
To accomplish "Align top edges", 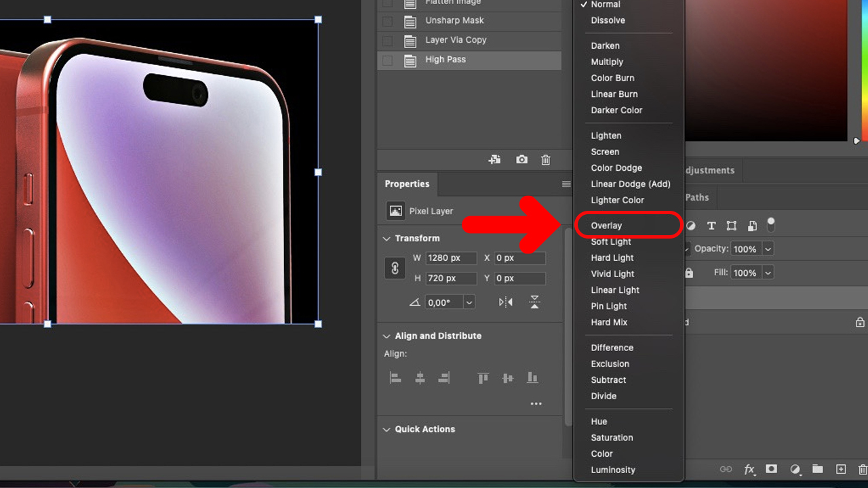I will 483,378.
